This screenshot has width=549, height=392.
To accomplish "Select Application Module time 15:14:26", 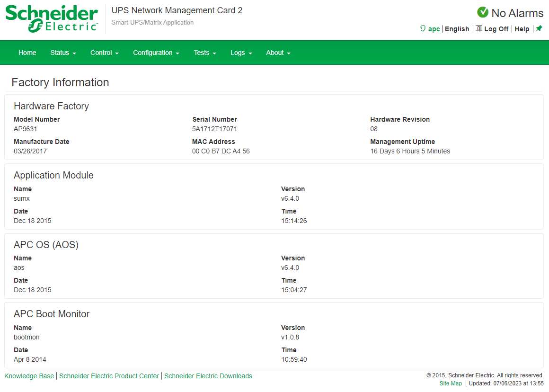I will tap(294, 221).
